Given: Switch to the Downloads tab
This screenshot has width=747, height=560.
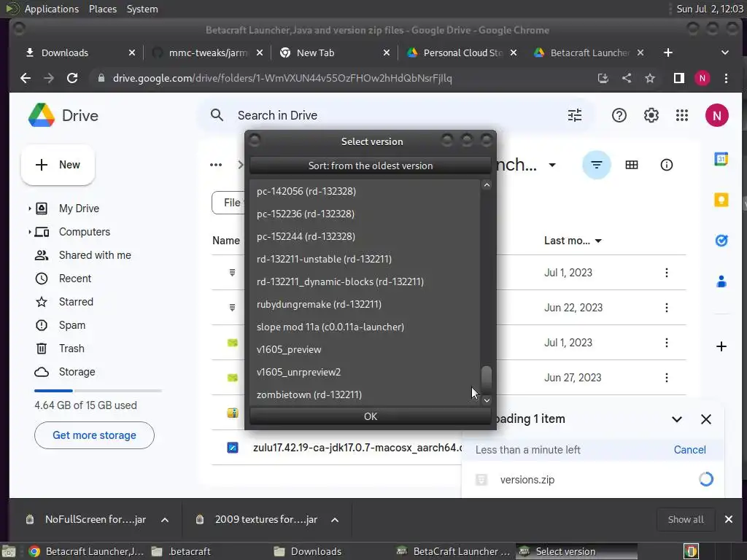Looking at the screenshot, I should coord(64,52).
